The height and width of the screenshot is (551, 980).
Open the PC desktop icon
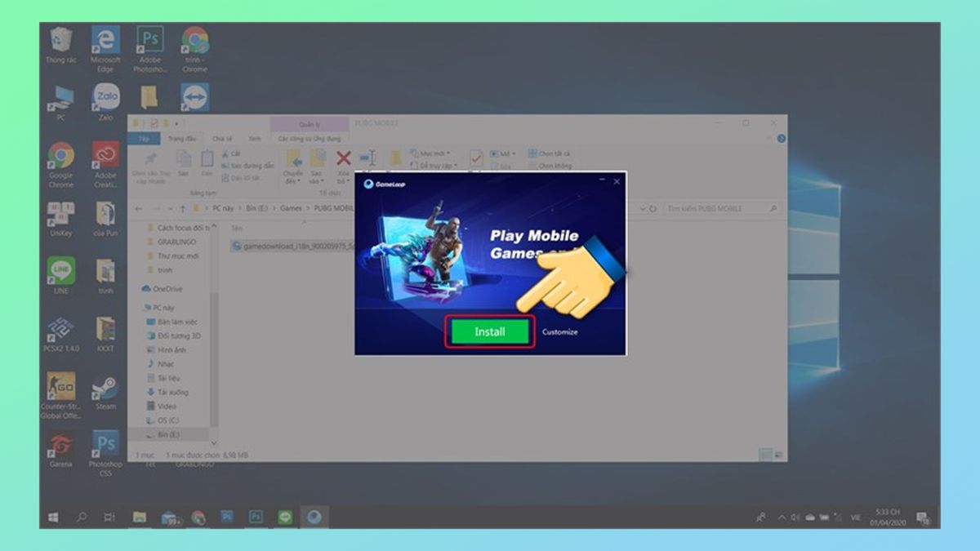tap(61, 103)
